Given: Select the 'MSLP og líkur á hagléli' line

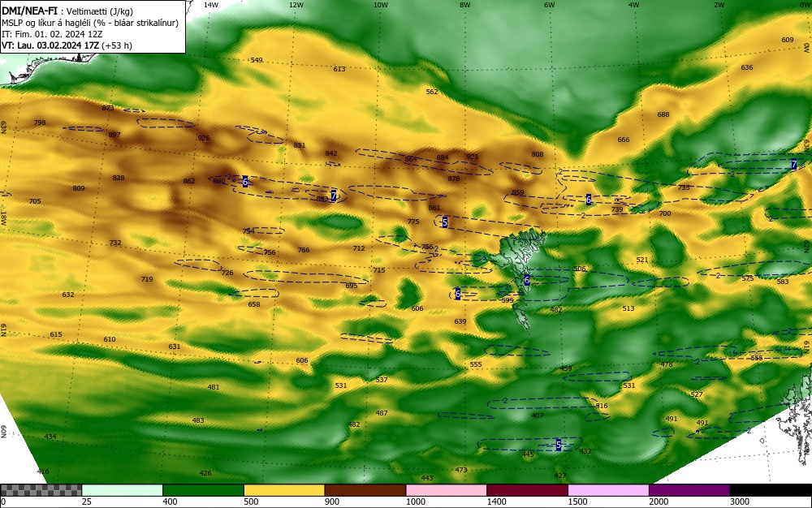Looking at the screenshot, I should pyautogui.click(x=89, y=23).
